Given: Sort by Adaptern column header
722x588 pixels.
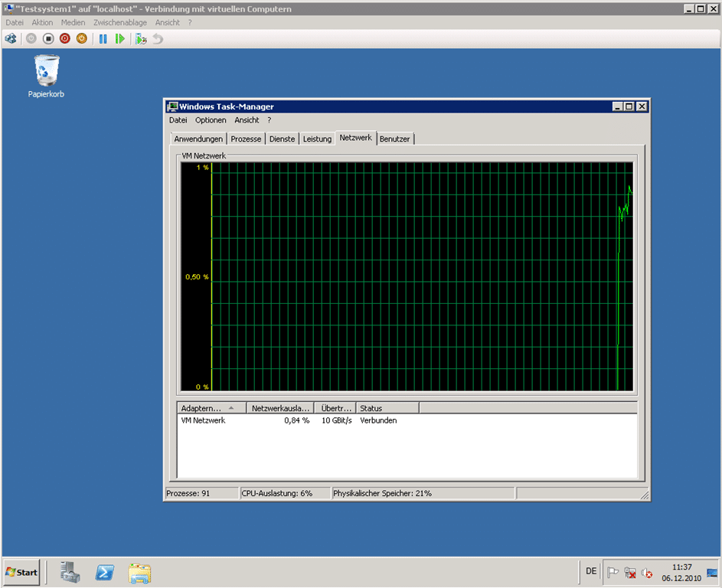Looking at the screenshot, I should 212,408.
